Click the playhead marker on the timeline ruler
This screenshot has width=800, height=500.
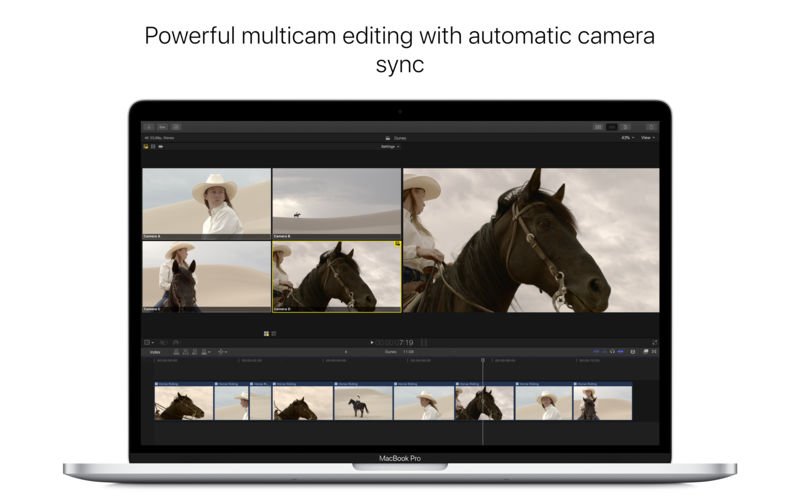coord(483,360)
